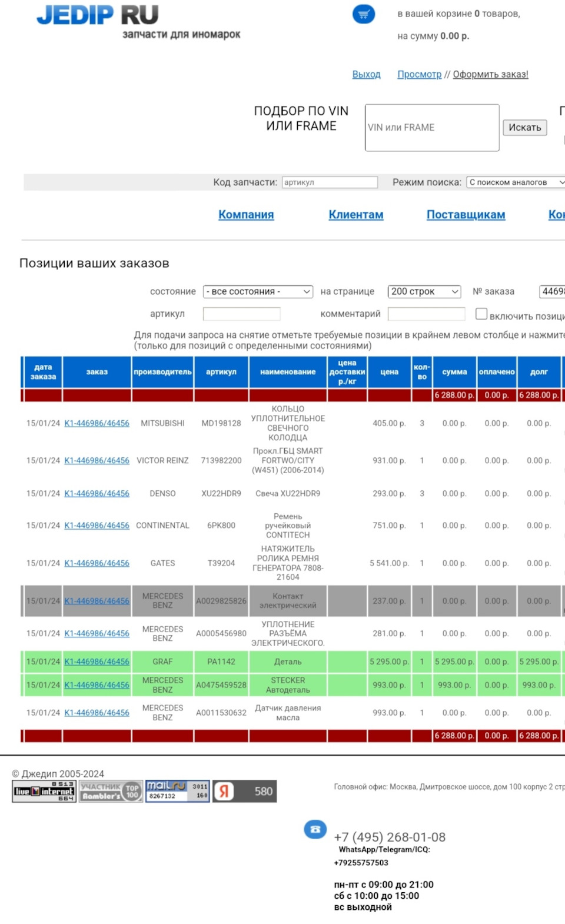Click the part code 'артикул' search field
Image resolution: width=565 pixels, height=924 pixels.
pos(330,182)
